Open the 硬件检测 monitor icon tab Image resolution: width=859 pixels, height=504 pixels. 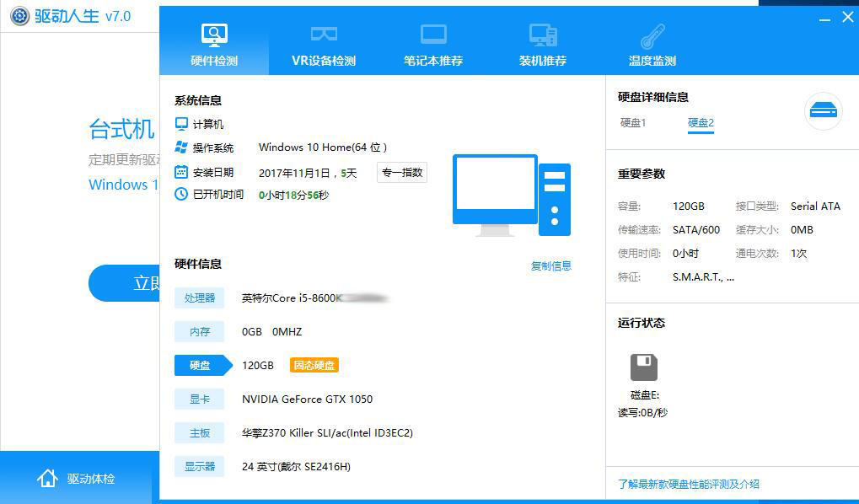tap(213, 34)
